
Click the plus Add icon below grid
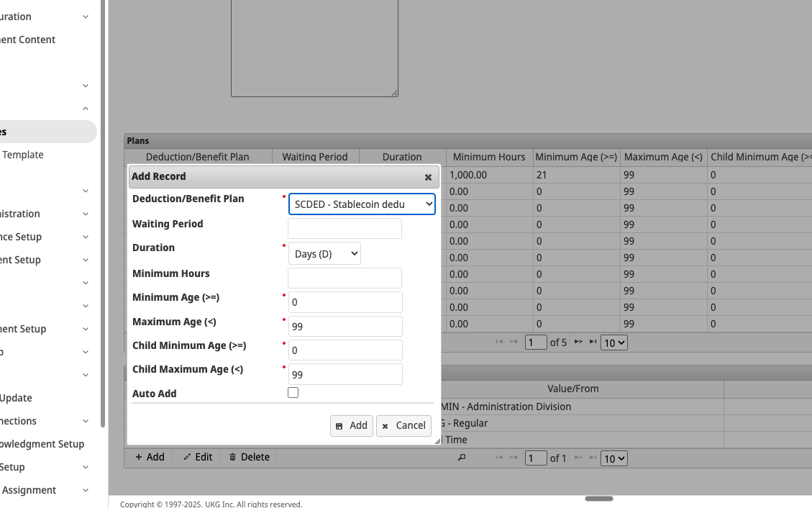138,457
